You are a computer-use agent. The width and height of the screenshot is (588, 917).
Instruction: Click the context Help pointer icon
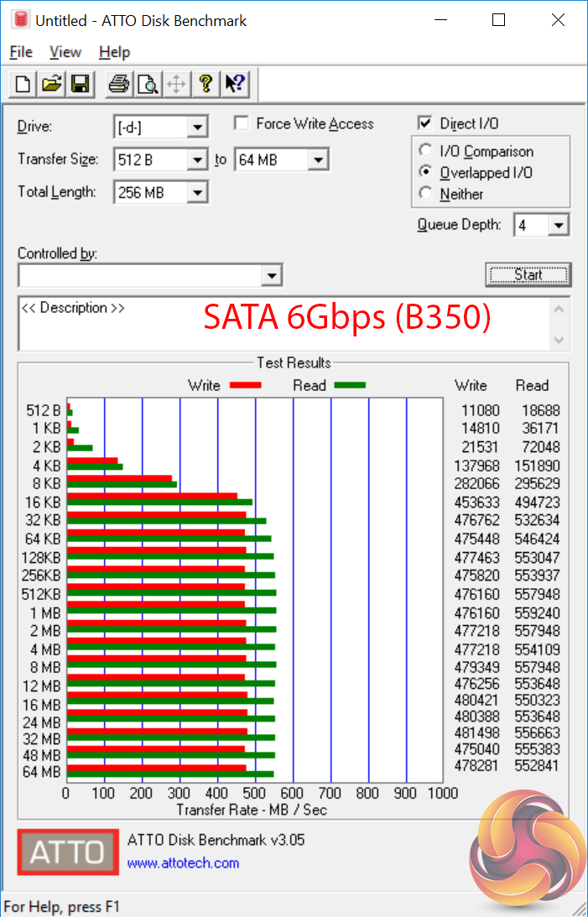point(235,84)
